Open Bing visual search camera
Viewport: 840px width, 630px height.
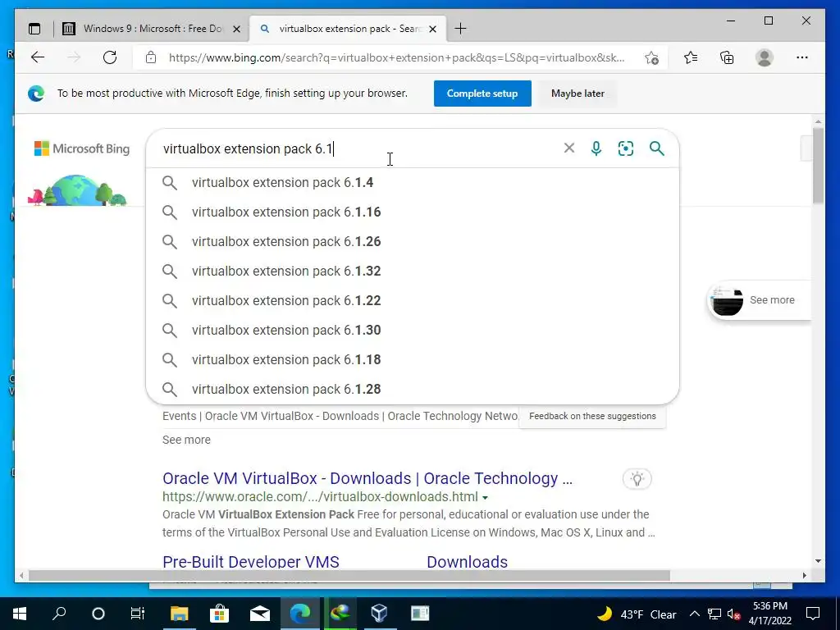(626, 148)
